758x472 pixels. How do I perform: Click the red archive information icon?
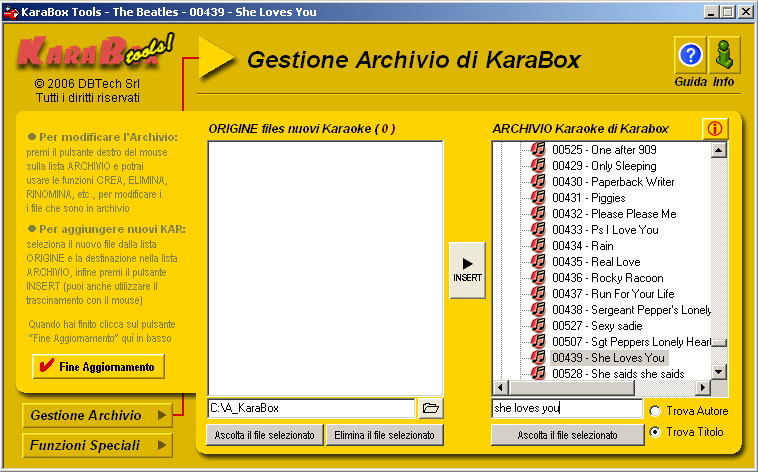[x=714, y=129]
